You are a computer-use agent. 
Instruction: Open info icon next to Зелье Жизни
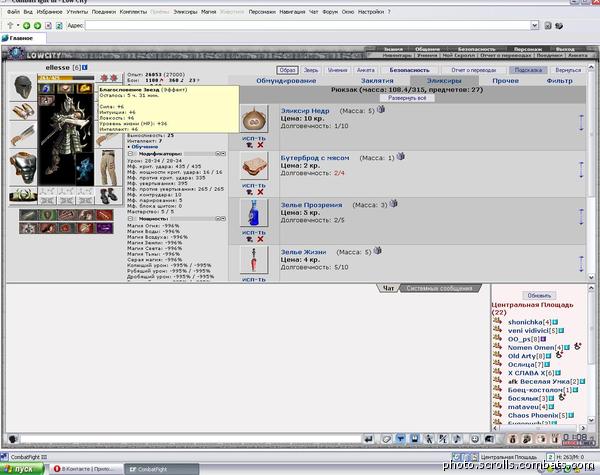pos(378,251)
